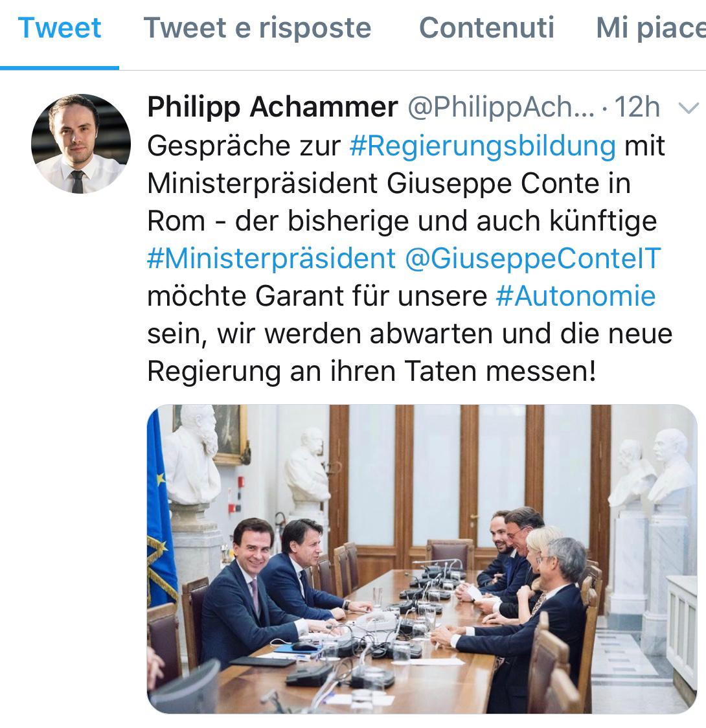This screenshot has height=728, width=706.
Task: Open the Tweet e risposte tab
Action: click(257, 28)
